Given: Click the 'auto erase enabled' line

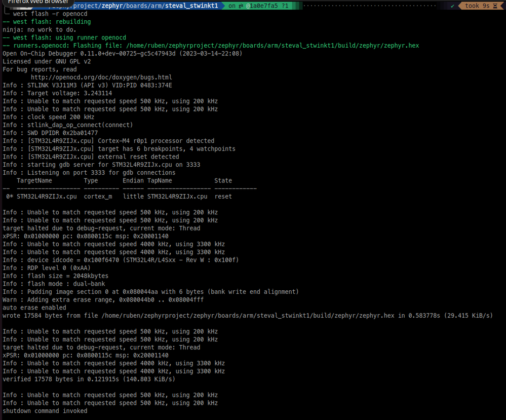Looking at the screenshot, I should coord(34,308).
